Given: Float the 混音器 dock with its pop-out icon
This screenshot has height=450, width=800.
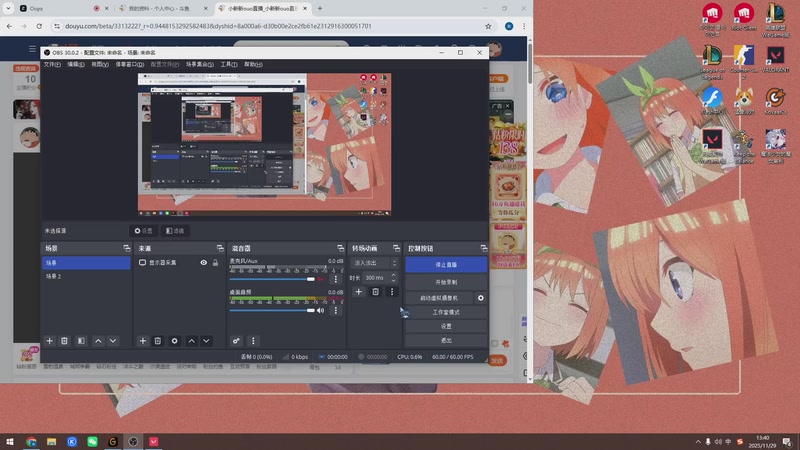Looking at the screenshot, I should pyautogui.click(x=340, y=248).
